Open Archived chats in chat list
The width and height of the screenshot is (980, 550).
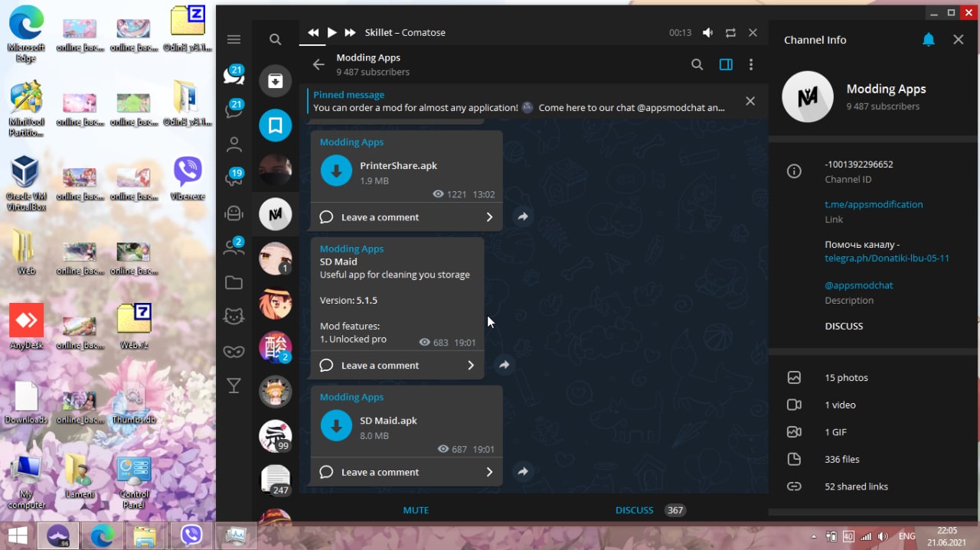point(275,80)
